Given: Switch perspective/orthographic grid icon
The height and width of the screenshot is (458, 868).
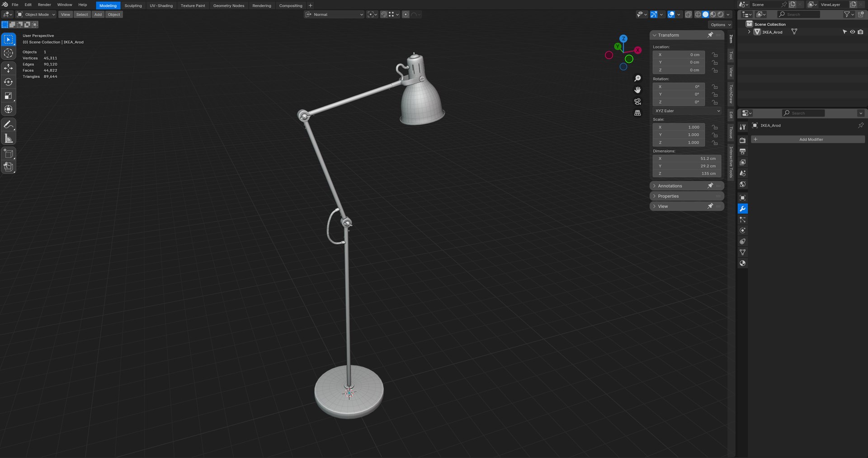Looking at the screenshot, I should point(637,113).
